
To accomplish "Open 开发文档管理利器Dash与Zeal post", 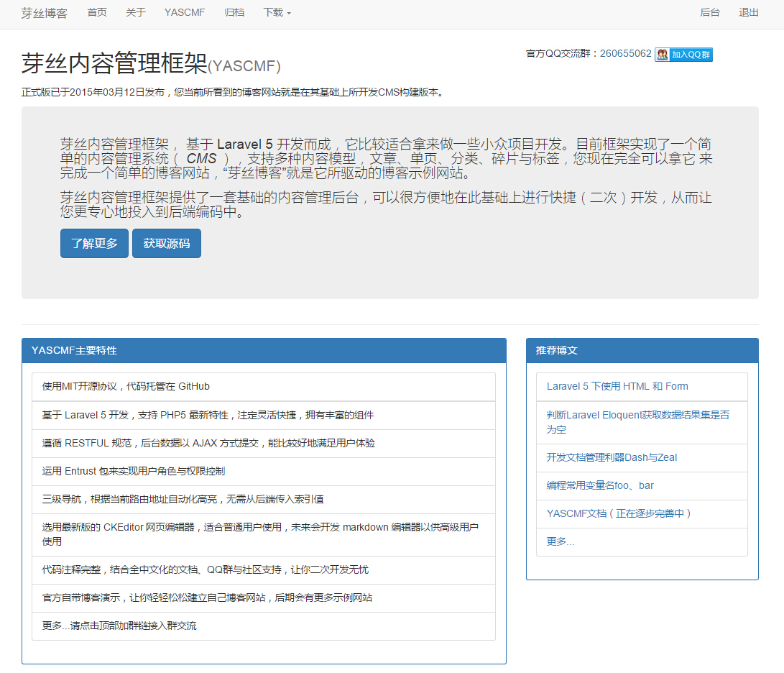I will click(x=612, y=457).
